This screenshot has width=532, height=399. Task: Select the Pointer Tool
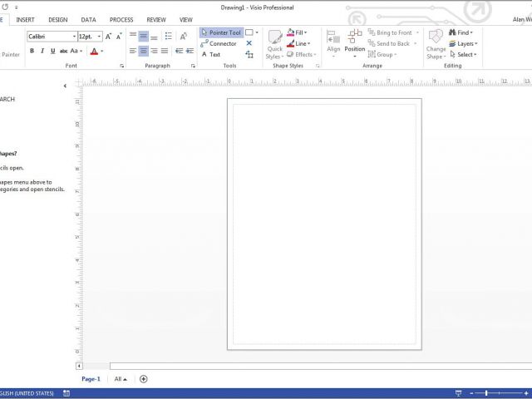(220, 32)
